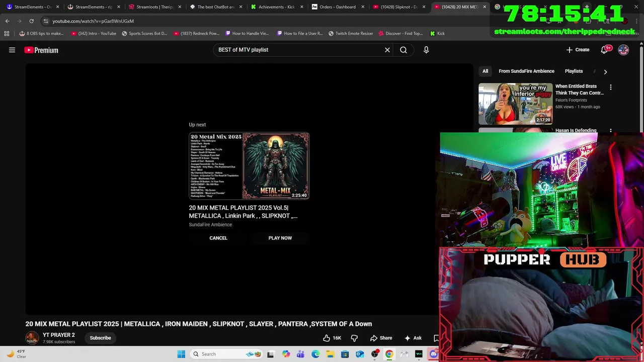Open options menu for Entitled Brats video
This screenshot has width=644, height=362.
click(611, 87)
